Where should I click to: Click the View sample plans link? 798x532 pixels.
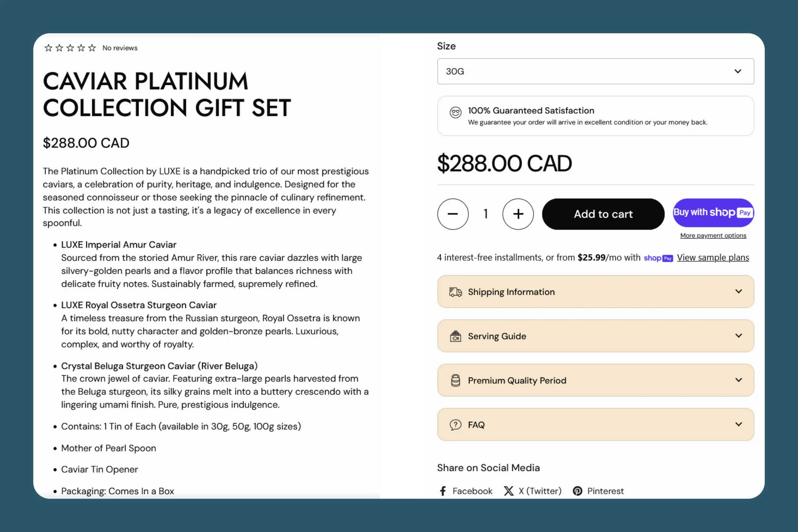pos(713,257)
